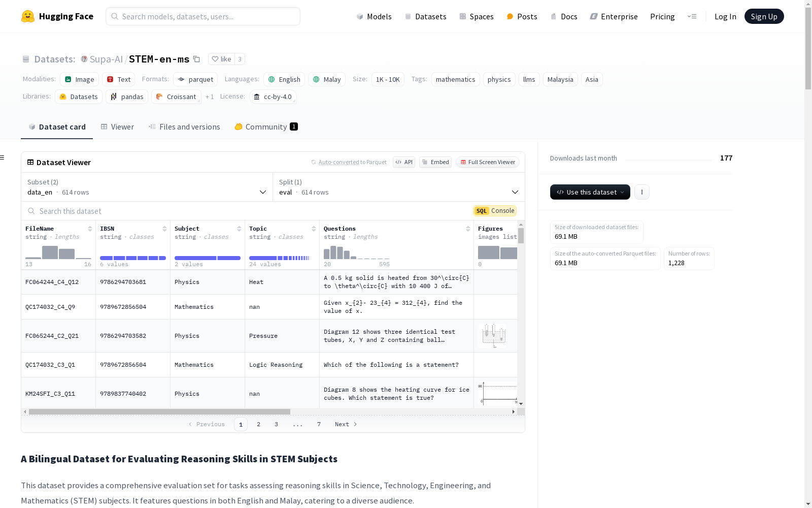Click the Supa-AI organization link
Screen dimensions: 812x508
pos(106,59)
